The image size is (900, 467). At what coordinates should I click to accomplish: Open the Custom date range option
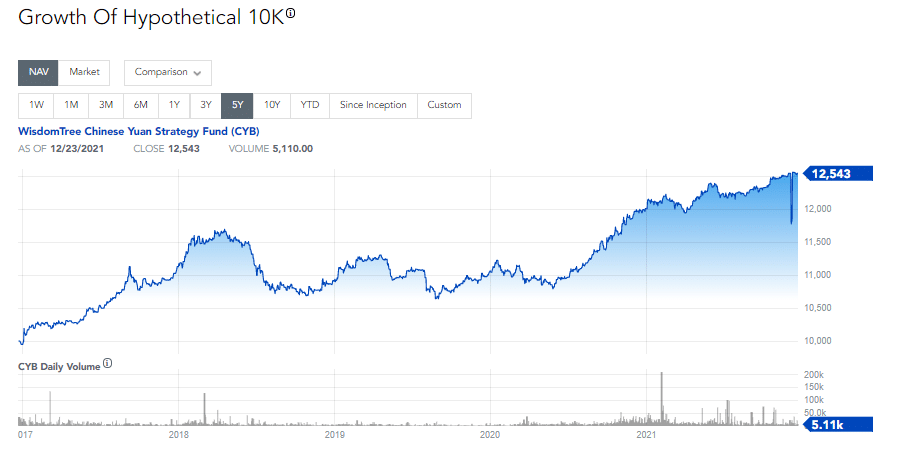click(x=444, y=106)
